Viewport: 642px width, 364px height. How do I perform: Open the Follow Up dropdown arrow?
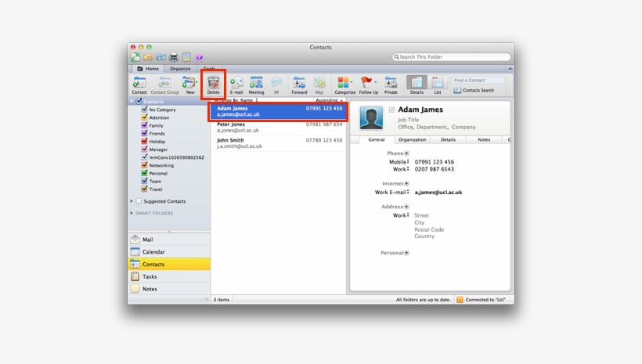376,82
